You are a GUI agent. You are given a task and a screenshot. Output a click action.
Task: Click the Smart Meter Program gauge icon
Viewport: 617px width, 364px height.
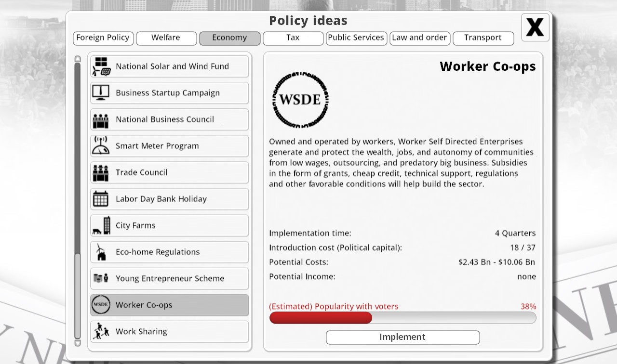101,146
